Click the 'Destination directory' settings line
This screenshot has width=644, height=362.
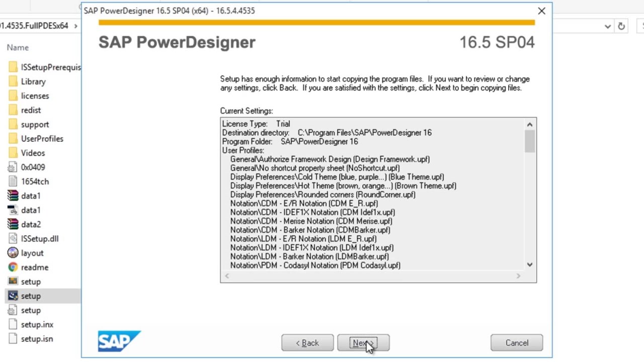click(327, 133)
